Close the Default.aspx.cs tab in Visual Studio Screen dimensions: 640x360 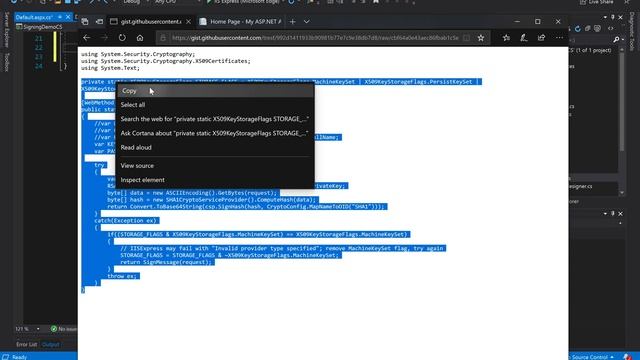click(68, 17)
